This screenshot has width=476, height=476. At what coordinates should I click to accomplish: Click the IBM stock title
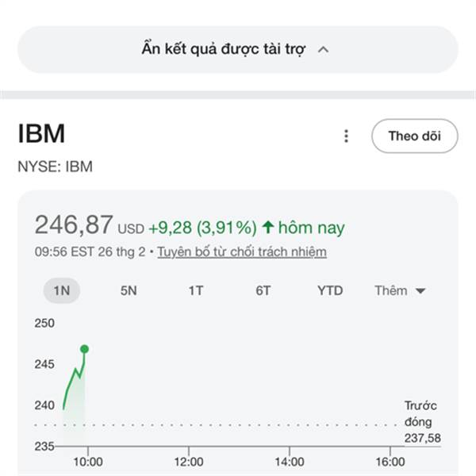coord(41,134)
